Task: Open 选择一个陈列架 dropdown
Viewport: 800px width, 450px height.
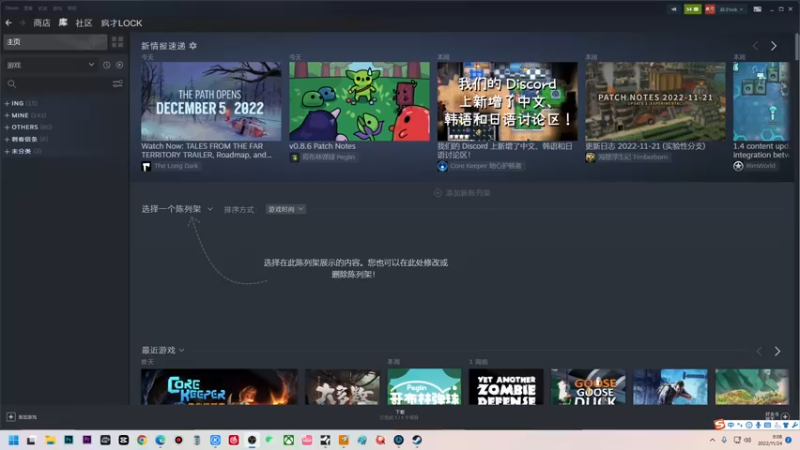Action: click(x=177, y=209)
